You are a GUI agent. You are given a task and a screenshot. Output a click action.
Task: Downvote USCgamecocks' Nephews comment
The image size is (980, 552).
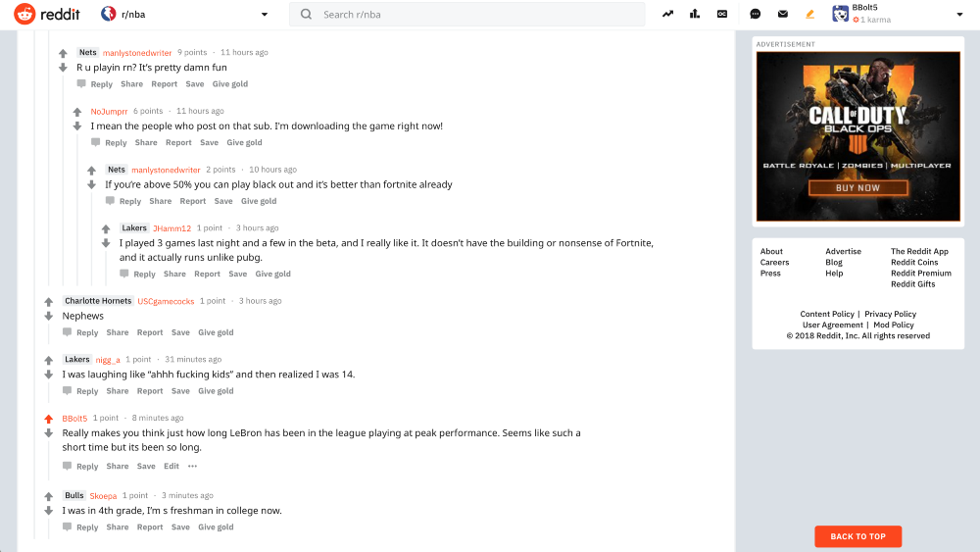click(49, 317)
